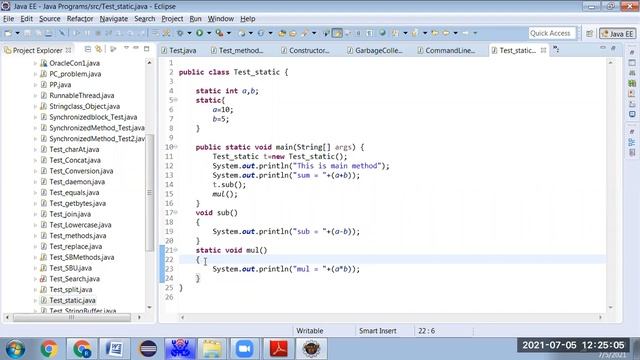Click the Print toolbar icon
Screen dimensions: 640x360
[49, 33]
